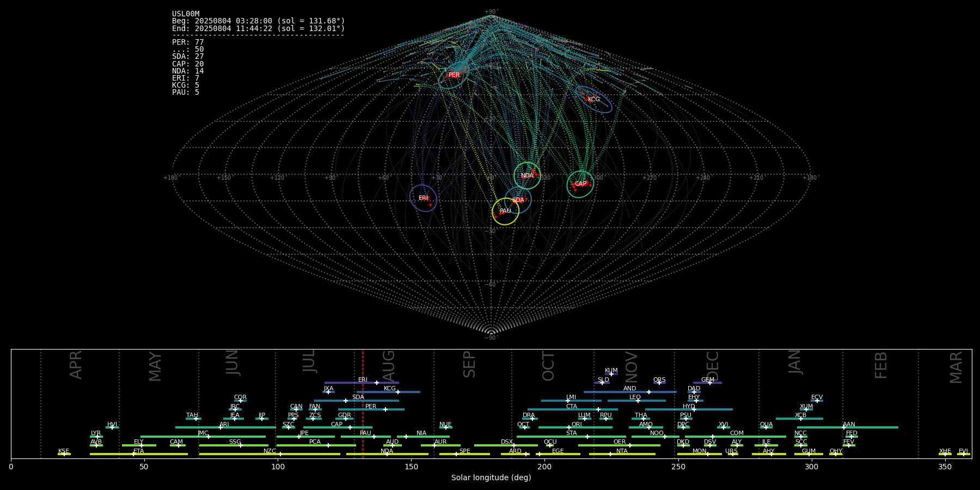This screenshot has height=490, width=980.
Task: Click the AUR shower bar in timeline
Action: [440, 445]
